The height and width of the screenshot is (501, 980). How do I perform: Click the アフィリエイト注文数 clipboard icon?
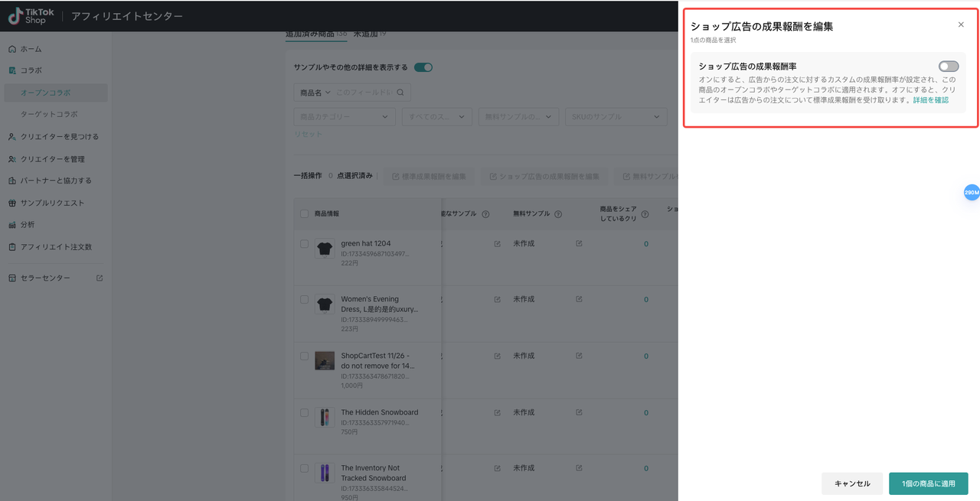12,247
